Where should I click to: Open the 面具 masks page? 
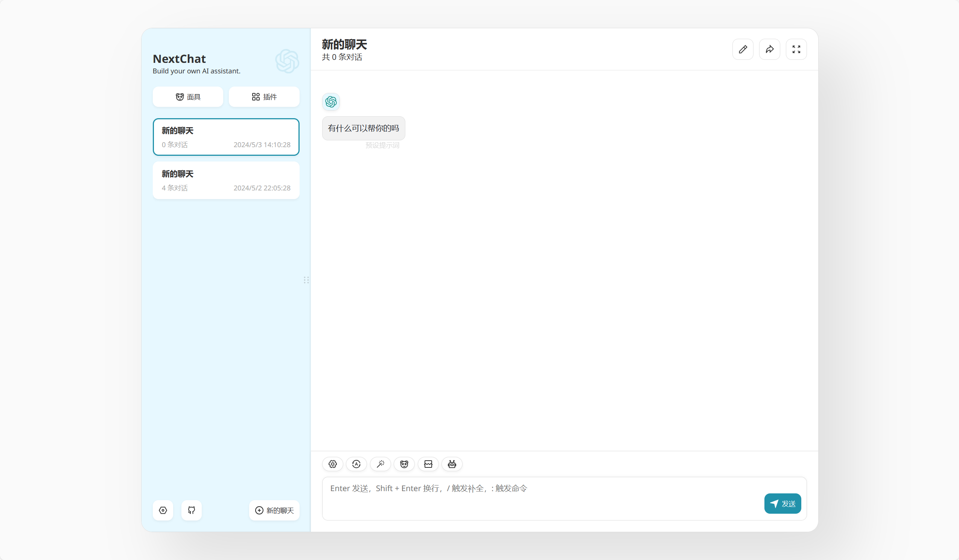coord(188,97)
